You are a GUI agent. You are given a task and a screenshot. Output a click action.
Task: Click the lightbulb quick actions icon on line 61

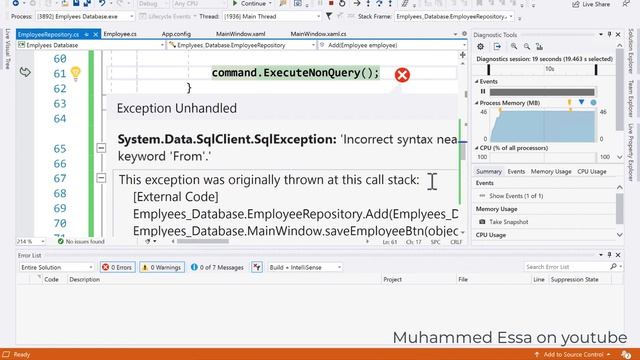pos(76,73)
